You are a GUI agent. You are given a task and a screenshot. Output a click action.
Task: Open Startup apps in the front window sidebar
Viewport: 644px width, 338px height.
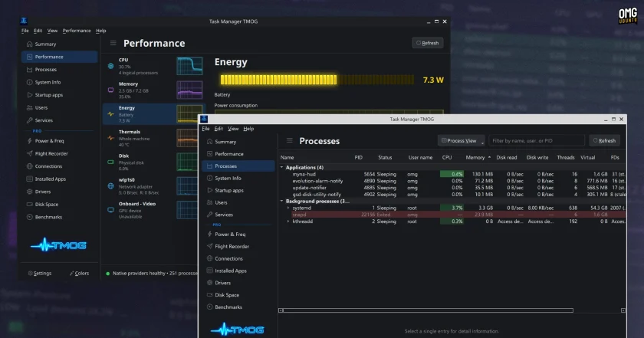pos(225,191)
